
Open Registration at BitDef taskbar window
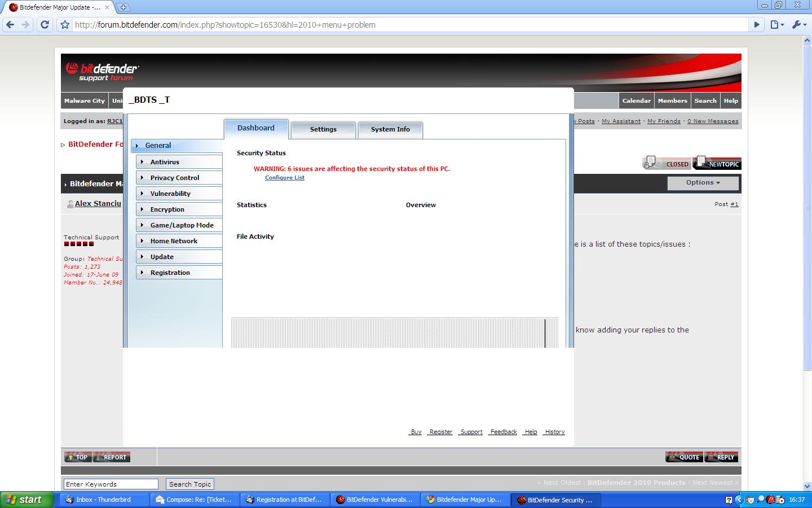[x=285, y=500]
